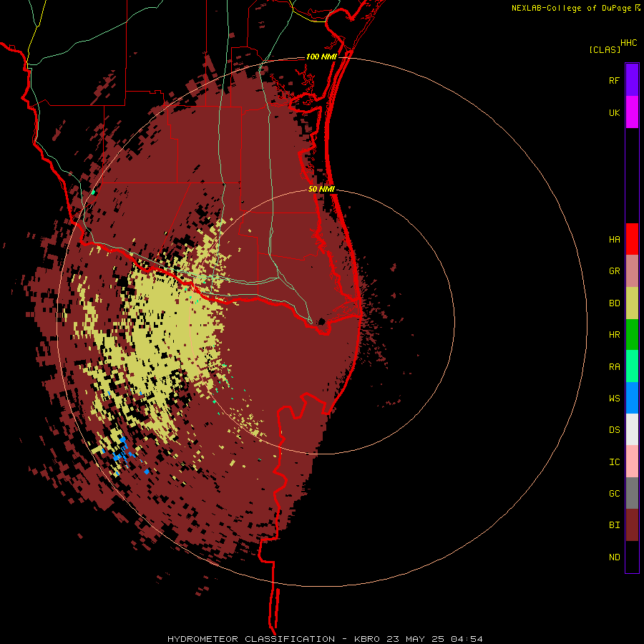Click the 'HR' legend label
The image size is (644, 644).
click(x=614, y=335)
